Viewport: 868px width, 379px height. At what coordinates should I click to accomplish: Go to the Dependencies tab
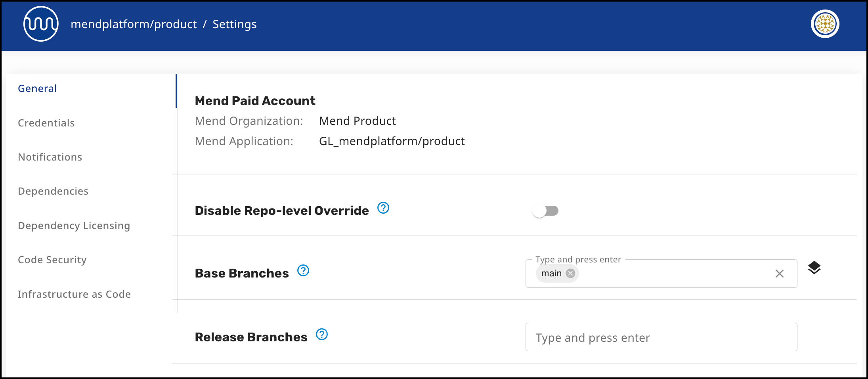tap(53, 191)
